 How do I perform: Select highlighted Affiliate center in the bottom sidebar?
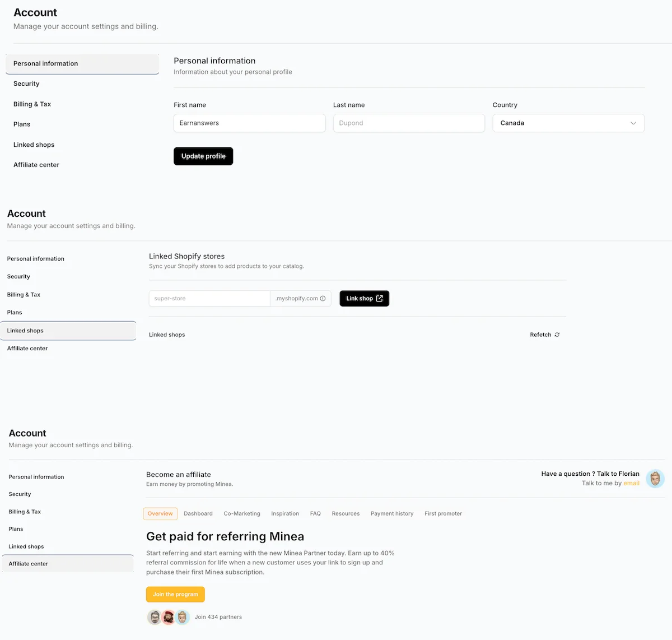click(x=68, y=564)
